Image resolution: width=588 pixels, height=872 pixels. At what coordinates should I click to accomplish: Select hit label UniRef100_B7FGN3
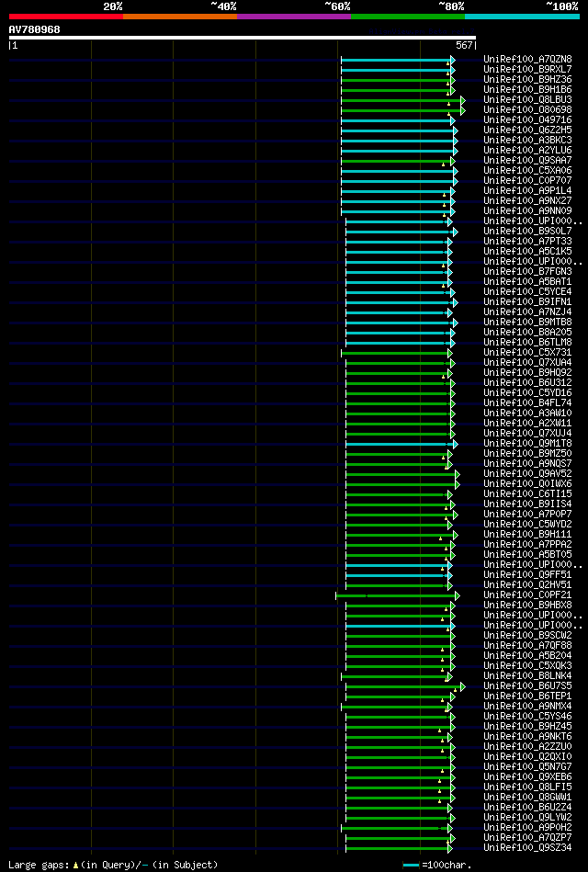coord(527,272)
